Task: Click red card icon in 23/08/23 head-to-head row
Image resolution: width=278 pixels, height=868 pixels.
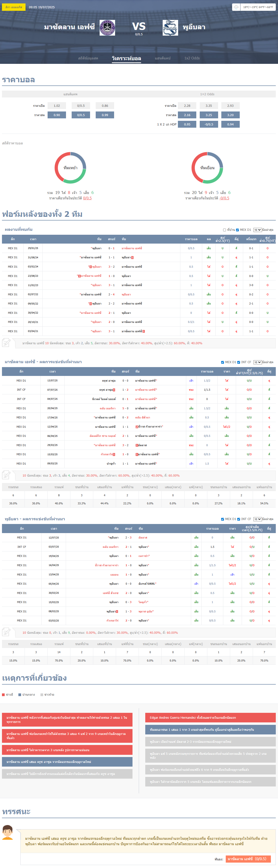Action: click(x=79, y=276)
